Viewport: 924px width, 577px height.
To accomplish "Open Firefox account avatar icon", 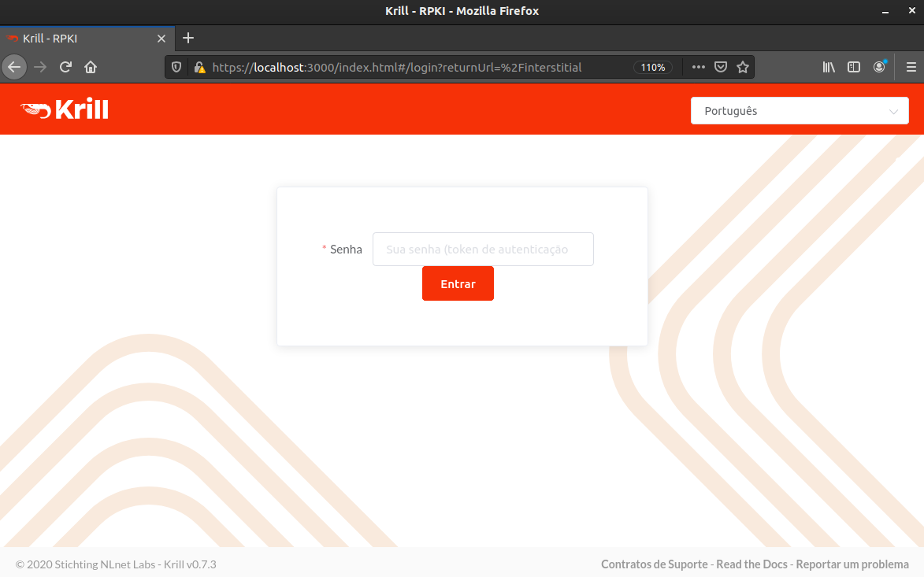I will click(x=879, y=67).
